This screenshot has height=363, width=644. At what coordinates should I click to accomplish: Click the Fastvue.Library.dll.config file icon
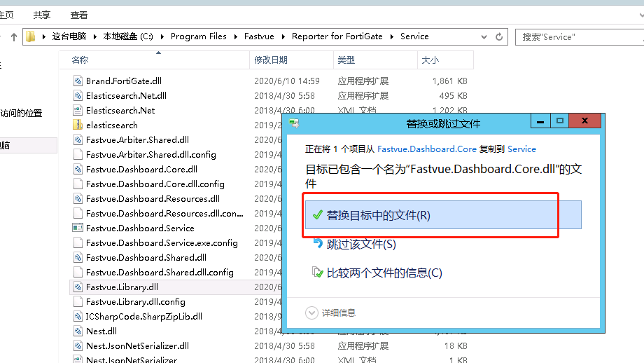coord(78,302)
